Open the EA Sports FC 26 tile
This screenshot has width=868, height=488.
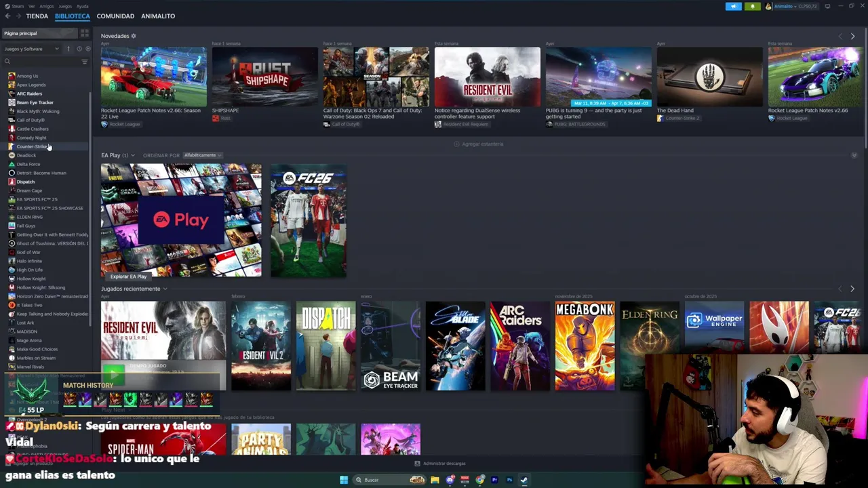click(x=309, y=220)
